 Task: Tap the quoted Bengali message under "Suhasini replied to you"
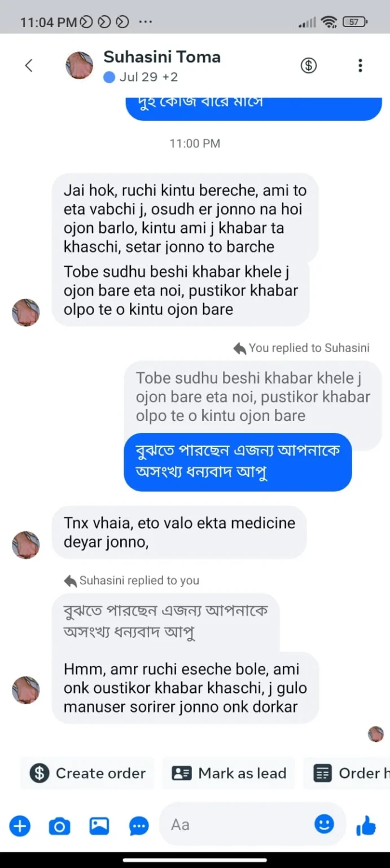pos(165,620)
